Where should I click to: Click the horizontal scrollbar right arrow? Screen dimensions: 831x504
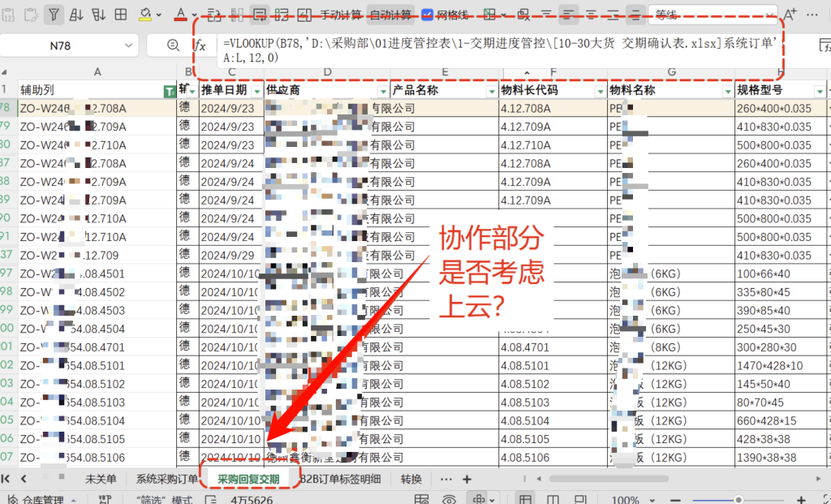(x=818, y=479)
